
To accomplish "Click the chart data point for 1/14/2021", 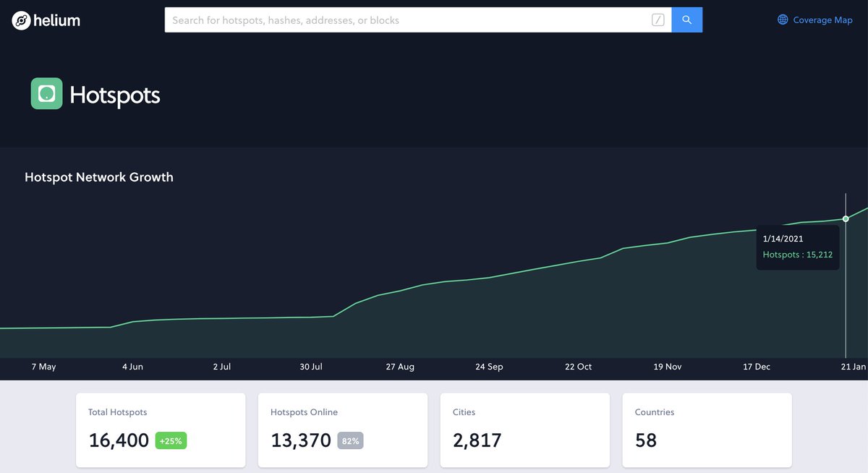I will pos(846,218).
